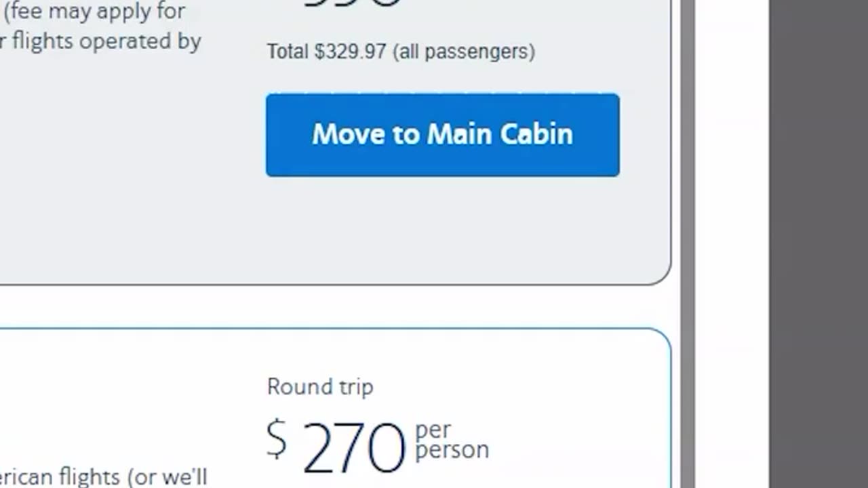Click the dollar sign before 270
The image size is (868, 488).
tap(277, 439)
